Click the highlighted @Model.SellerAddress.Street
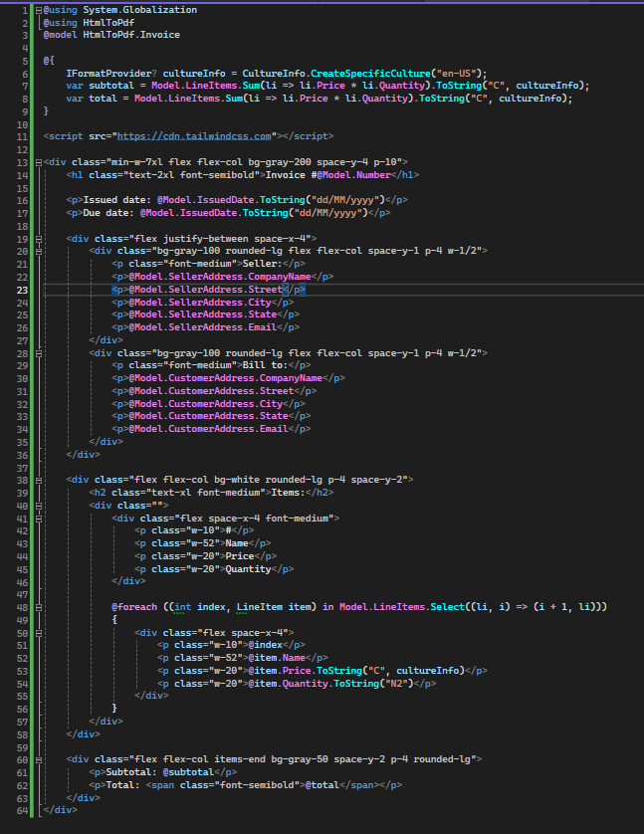The image size is (644, 834). 205,290
